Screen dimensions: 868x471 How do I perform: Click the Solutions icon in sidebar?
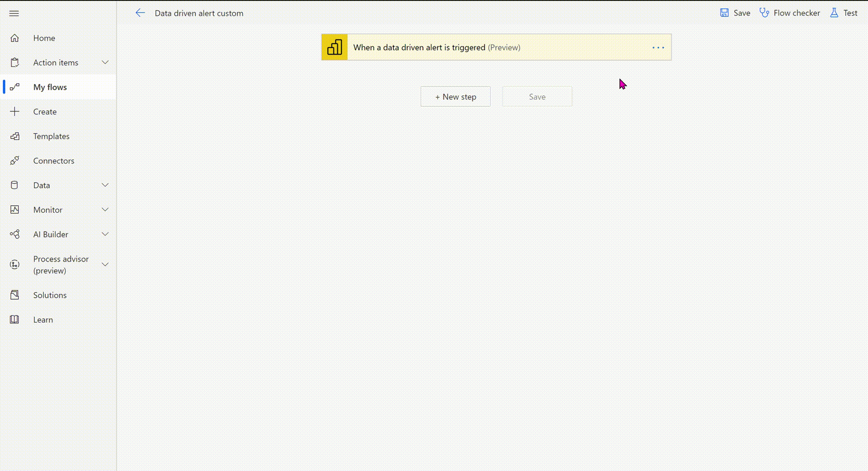point(14,295)
